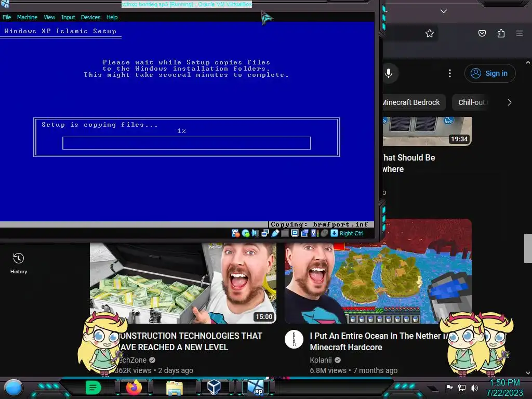Viewport: 532px width, 399px height.
Task: Click the volume speaker tray icon
Action: (x=474, y=388)
